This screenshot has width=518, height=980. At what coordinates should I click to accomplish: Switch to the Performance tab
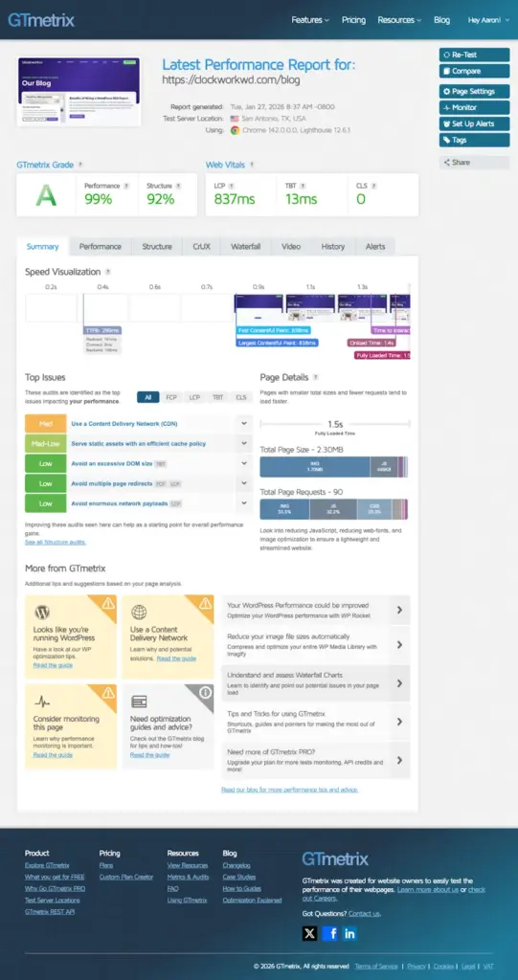pos(101,247)
